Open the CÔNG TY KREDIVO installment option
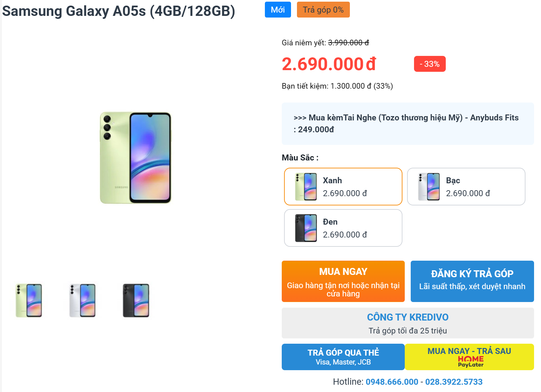 (x=408, y=323)
